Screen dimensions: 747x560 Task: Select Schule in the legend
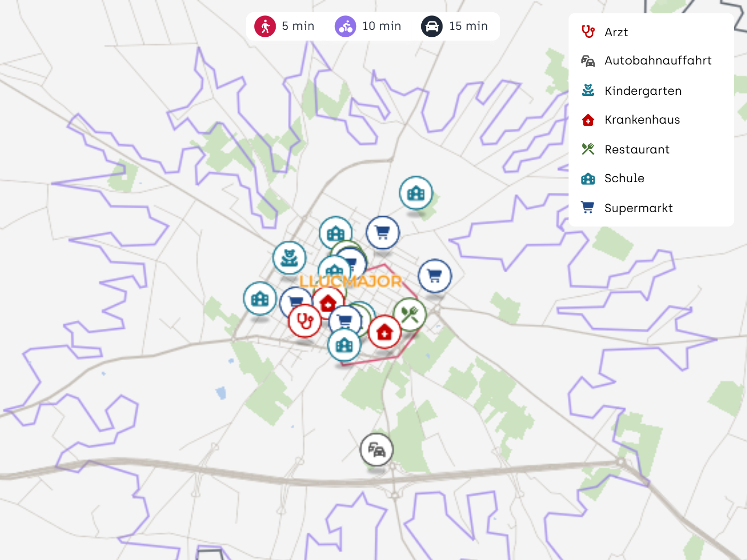pos(624,178)
